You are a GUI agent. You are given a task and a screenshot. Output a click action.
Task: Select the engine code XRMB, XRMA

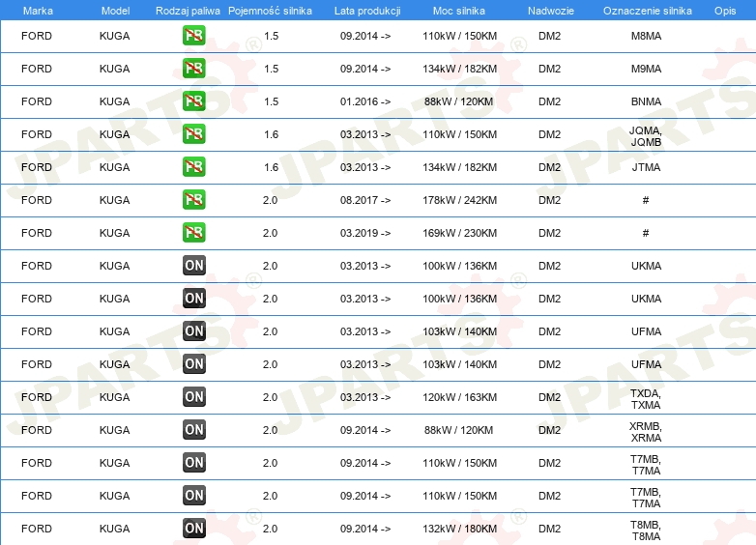click(x=646, y=432)
